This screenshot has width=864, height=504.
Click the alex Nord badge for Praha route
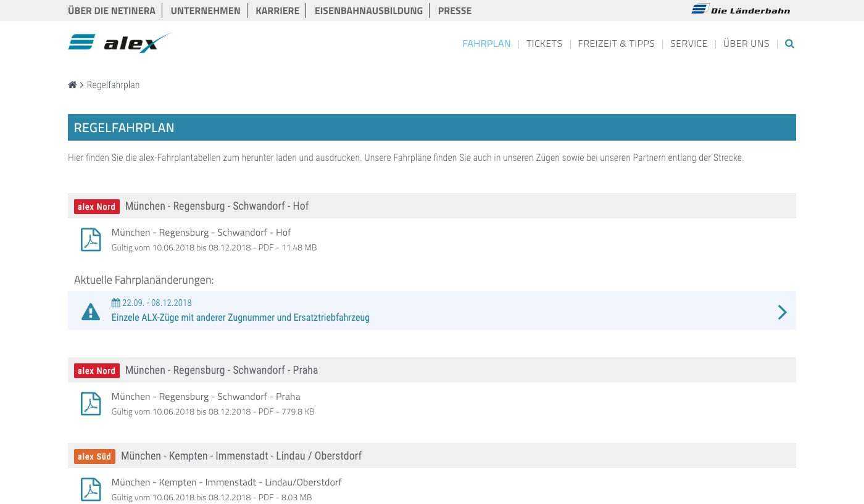[97, 371]
